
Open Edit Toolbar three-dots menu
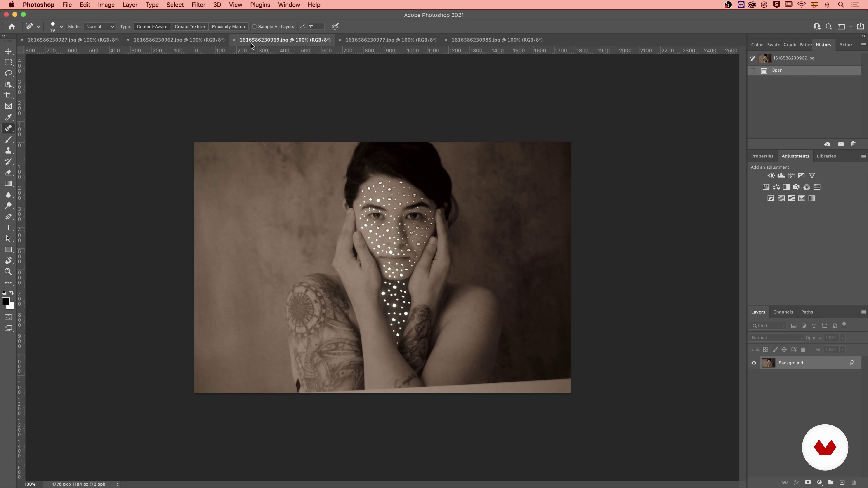click(x=8, y=283)
